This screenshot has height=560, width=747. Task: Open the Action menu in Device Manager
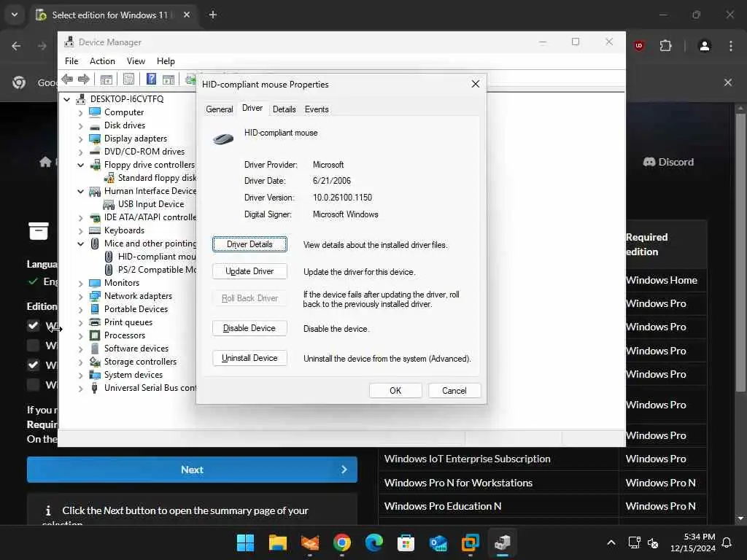[102, 61]
